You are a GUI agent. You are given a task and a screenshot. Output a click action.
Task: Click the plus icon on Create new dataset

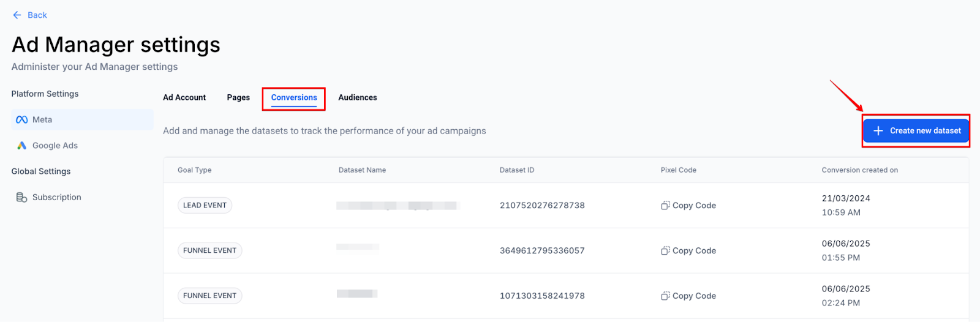(878, 131)
